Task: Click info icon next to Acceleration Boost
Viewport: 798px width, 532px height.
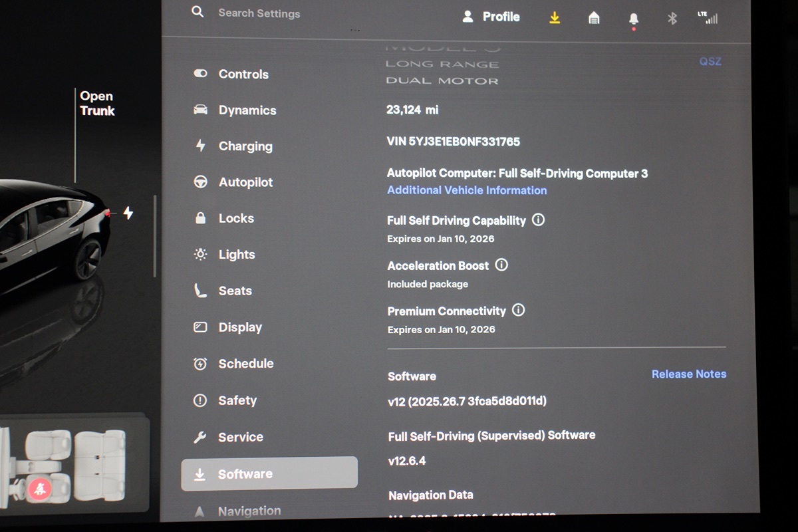Action: (501, 265)
